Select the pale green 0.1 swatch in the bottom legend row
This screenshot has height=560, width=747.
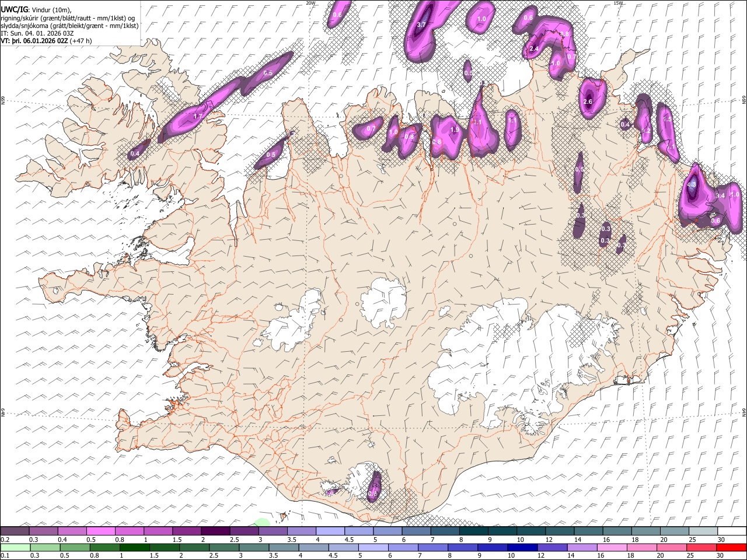click(x=15, y=547)
